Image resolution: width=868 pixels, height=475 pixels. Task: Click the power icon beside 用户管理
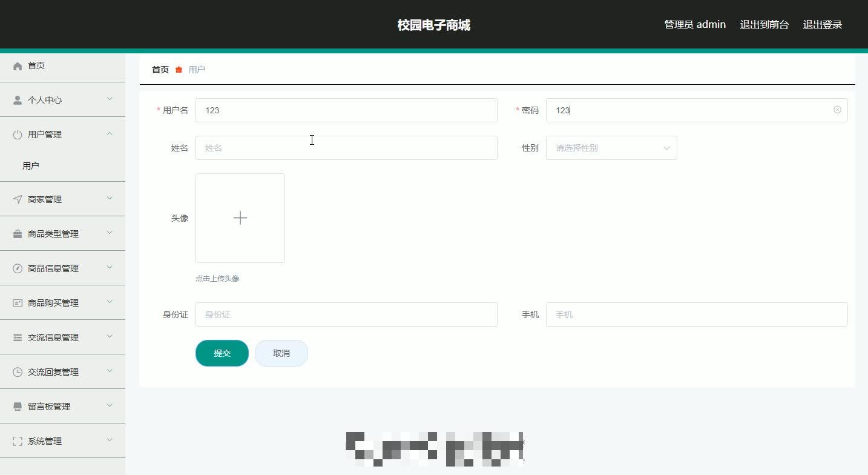pyautogui.click(x=18, y=135)
